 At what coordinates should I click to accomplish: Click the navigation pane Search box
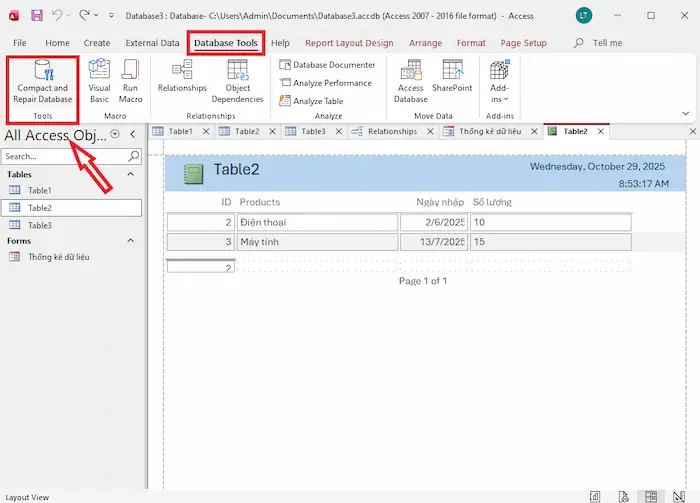(65, 156)
